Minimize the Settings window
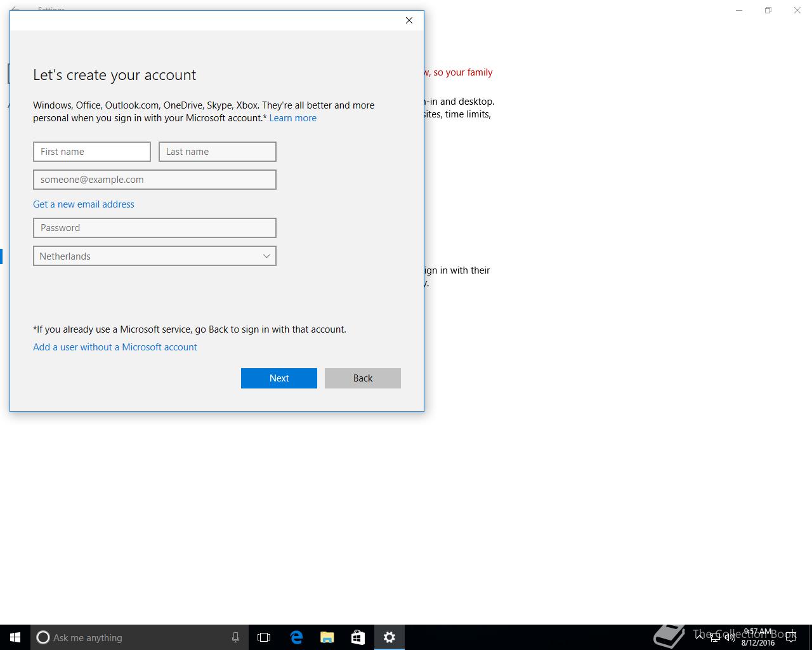 739,10
